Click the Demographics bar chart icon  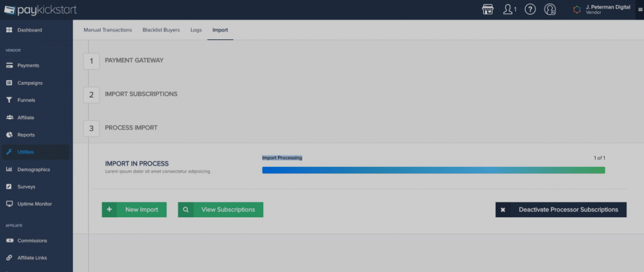point(9,169)
